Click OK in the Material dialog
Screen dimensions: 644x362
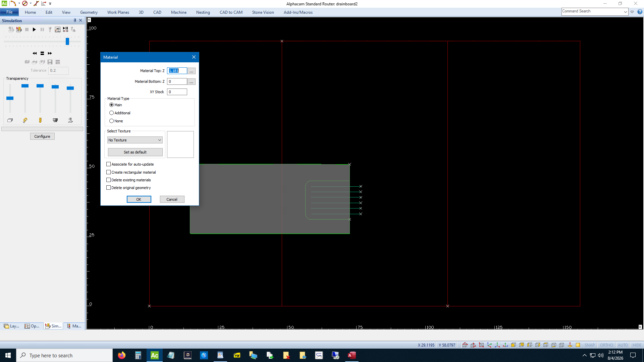pyautogui.click(x=139, y=199)
